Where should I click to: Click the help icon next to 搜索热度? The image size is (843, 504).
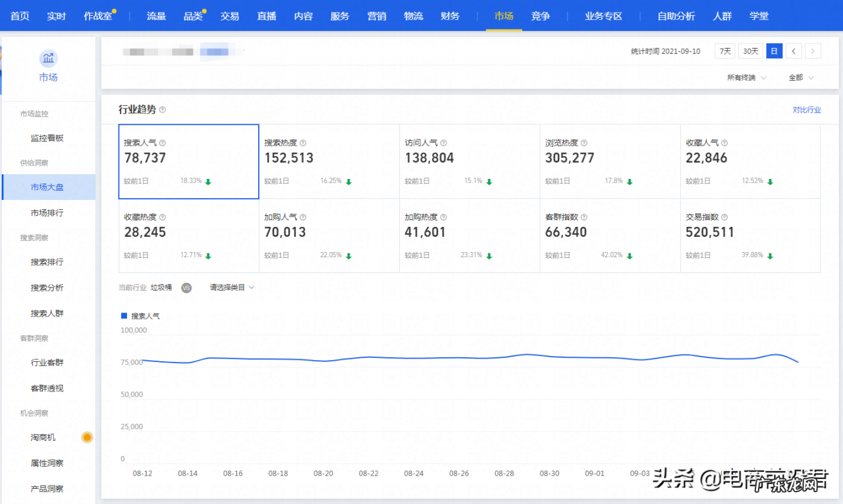(x=303, y=143)
